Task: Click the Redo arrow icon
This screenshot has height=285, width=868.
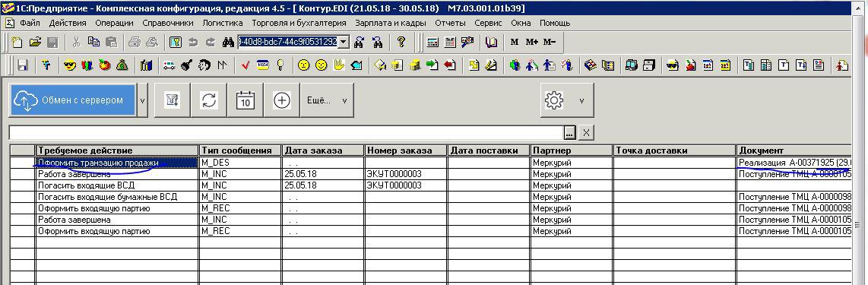Action: point(211,42)
